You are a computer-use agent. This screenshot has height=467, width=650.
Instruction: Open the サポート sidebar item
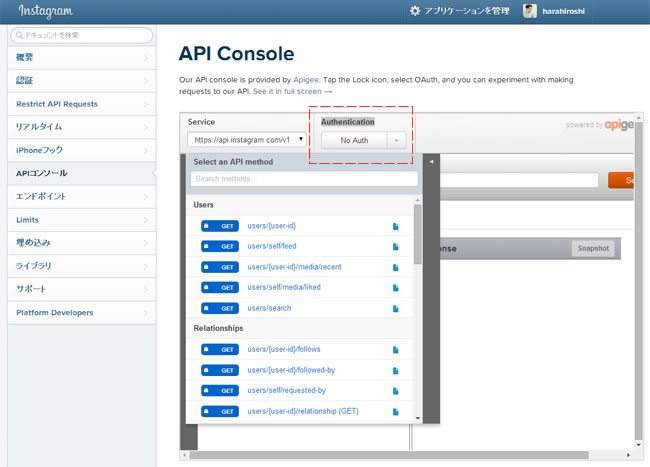pos(82,289)
